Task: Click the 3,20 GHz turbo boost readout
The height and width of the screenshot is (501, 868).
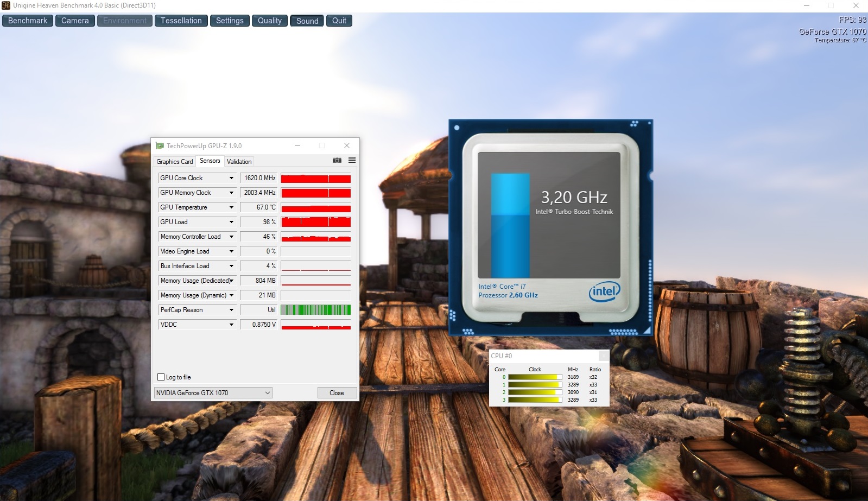Action: [574, 197]
